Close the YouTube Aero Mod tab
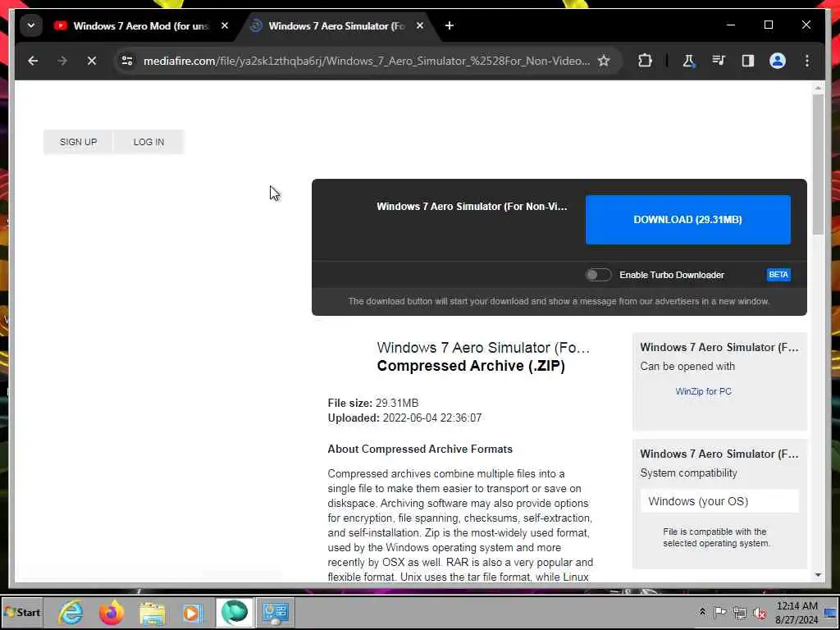Viewport: 840px width, 630px height. [225, 25]
